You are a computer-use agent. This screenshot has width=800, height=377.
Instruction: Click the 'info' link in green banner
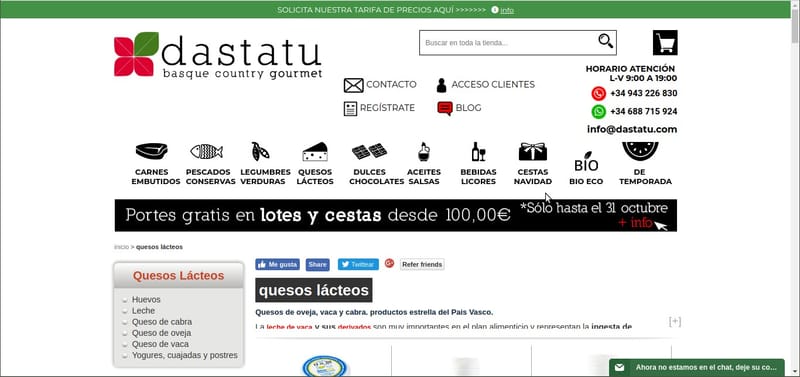pos(507,10)
